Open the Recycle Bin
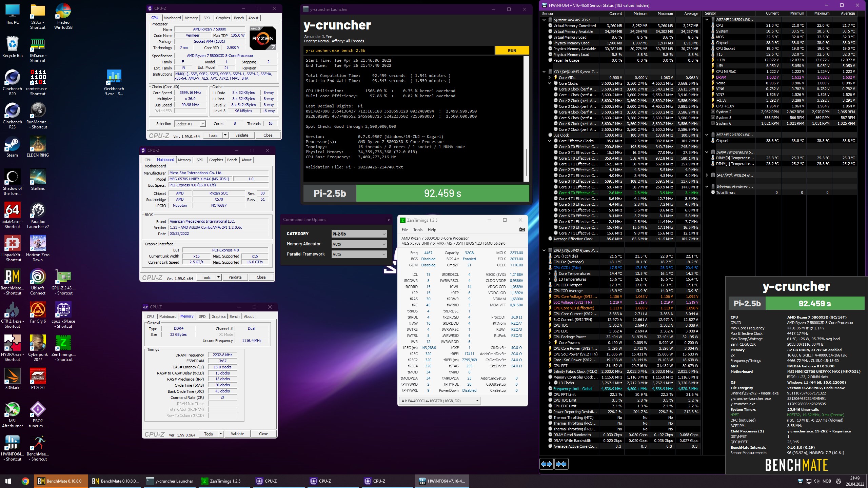This screenshot has height=488, width=868. click(x=12, y=47)
